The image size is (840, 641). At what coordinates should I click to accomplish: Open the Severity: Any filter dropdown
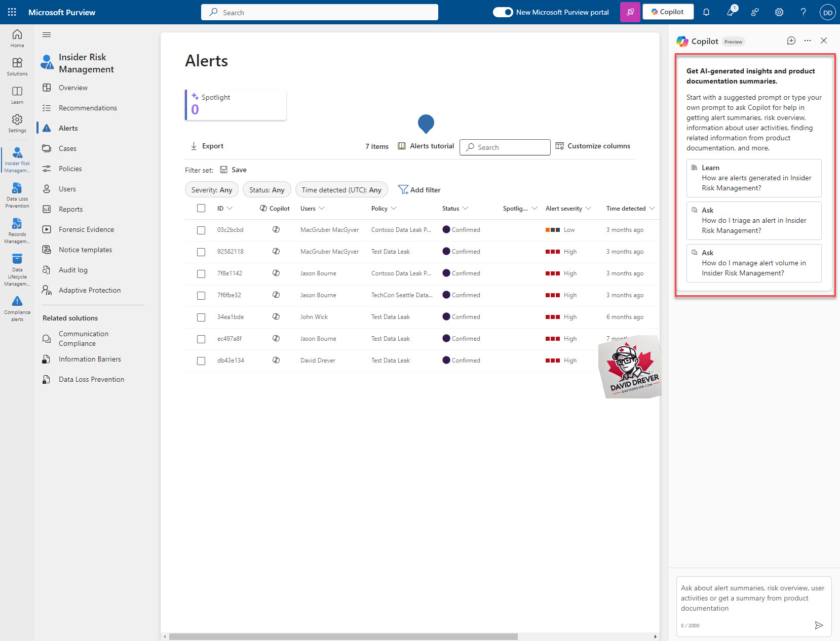(x=212, y=190)
